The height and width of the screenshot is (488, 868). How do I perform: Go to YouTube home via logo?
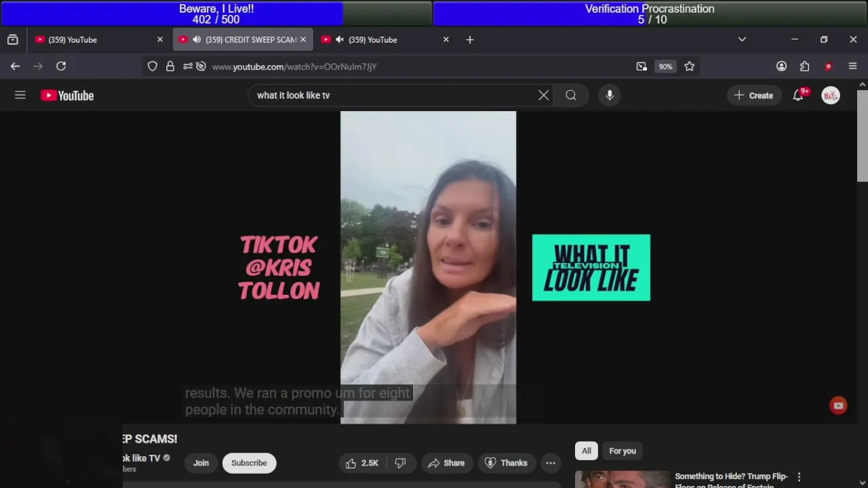tap(67, 96)
